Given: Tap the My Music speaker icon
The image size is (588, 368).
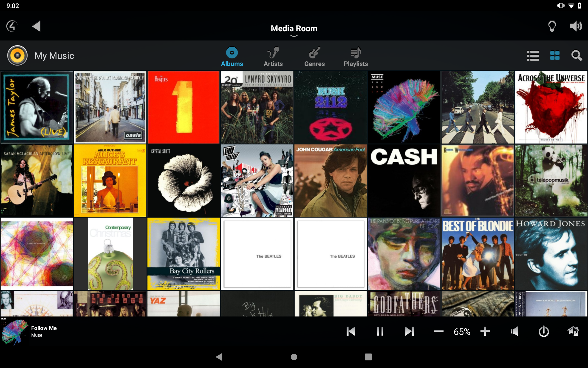Looking at the screenshot, I should (17, 55).
